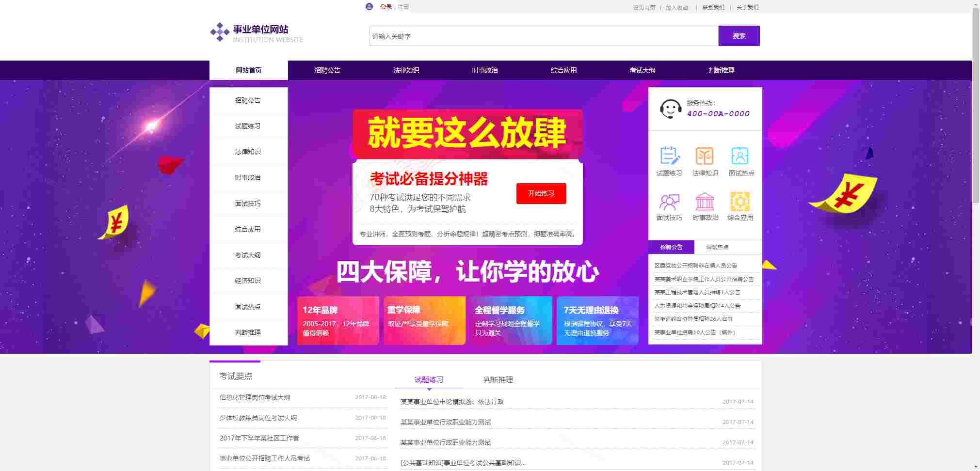Select 法律知识 in the left sidebar
Image resolution: width=980 pixels, height=471 pixels.
248,152
